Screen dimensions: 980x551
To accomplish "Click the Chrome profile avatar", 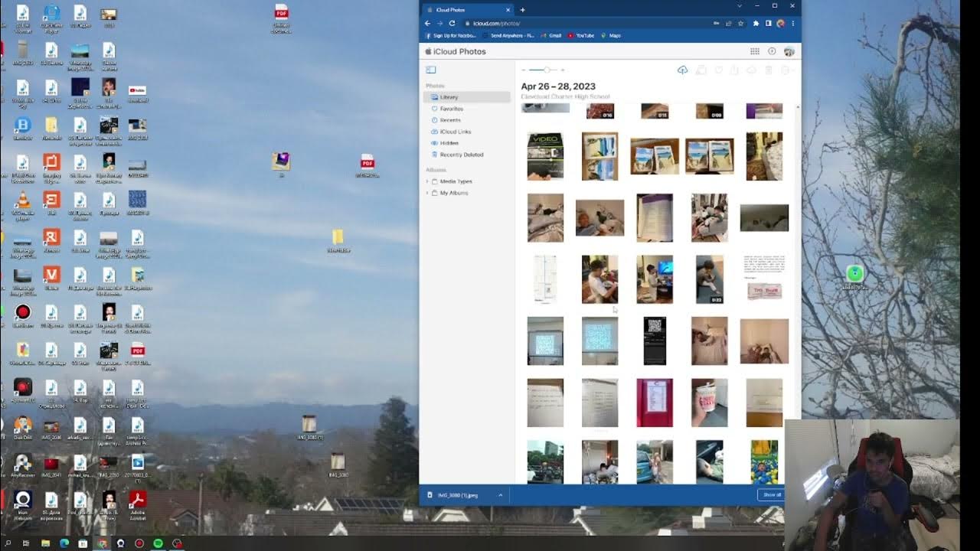I will pyautogui.click(x=780, y=24).
